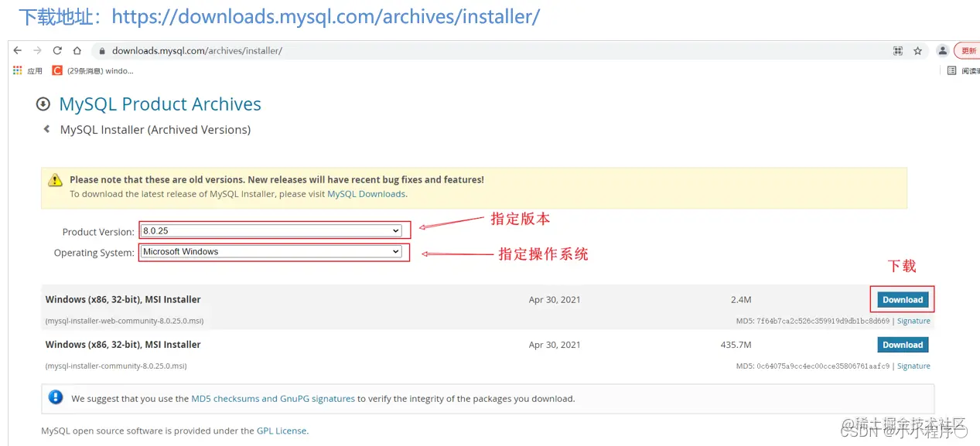Screen dimensions: 980x446
Task: Open the MD5 checksums and GnuPG signatures link
Action: (x=273, y=399)
